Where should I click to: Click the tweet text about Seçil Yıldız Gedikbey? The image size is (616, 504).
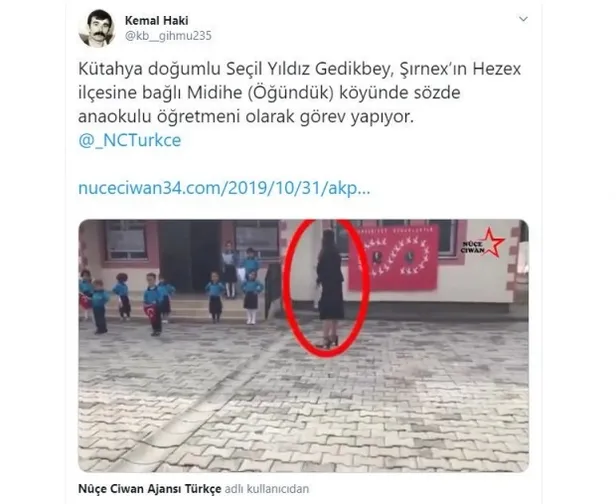click(x=299, y=93)
